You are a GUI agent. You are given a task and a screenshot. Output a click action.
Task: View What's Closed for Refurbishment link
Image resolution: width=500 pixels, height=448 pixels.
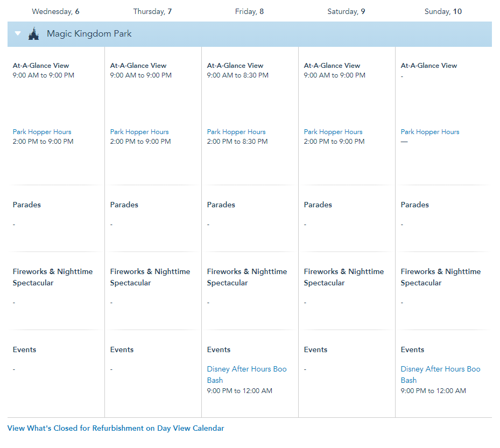(116, 428)
